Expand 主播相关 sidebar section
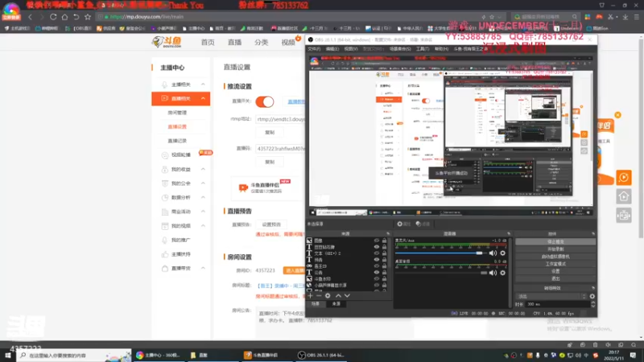Image resolution: width=644 pixels, height=362 pixels. (203, 84)
